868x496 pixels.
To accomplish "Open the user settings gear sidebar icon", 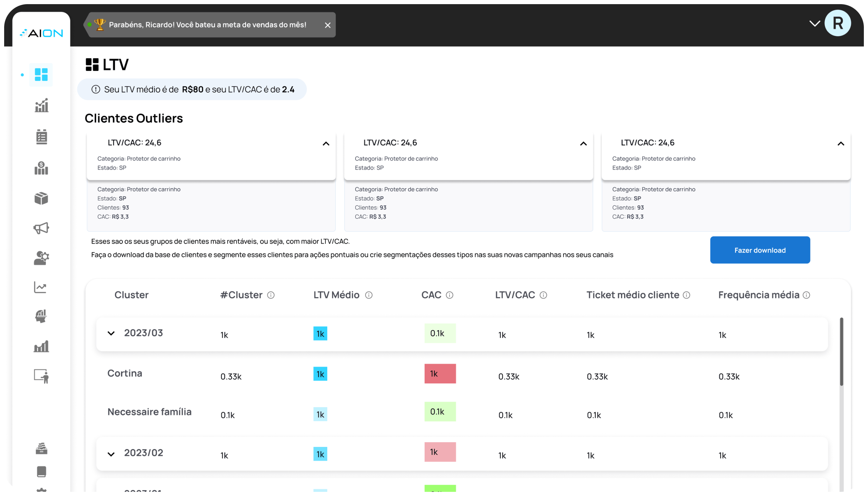I will (x=41, y=258).
